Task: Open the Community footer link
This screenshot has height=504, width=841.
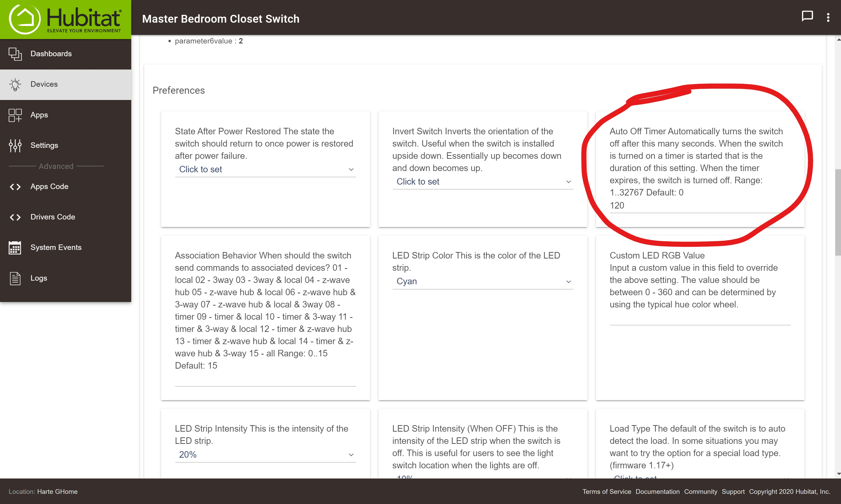Action: tap(700, 492)
